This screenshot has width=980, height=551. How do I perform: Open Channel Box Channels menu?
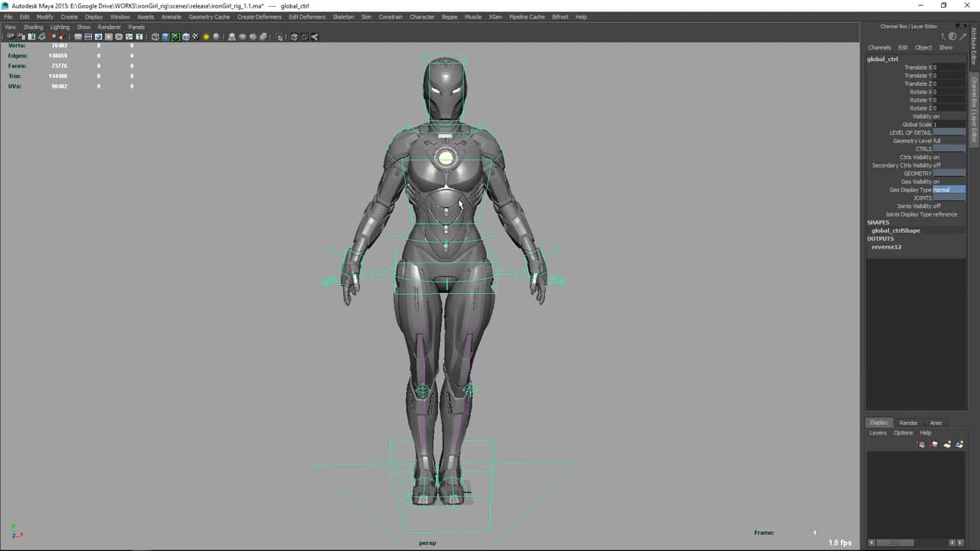(880, 47)
